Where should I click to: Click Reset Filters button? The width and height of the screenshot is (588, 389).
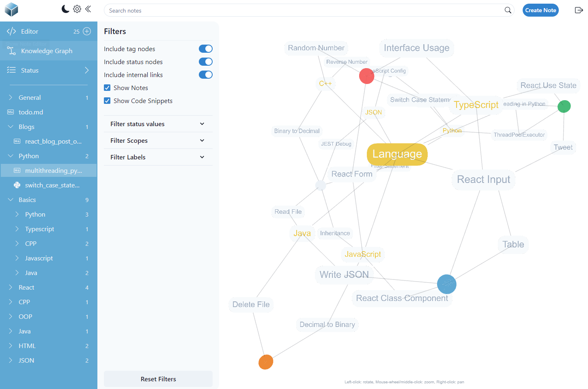point(158,379)
